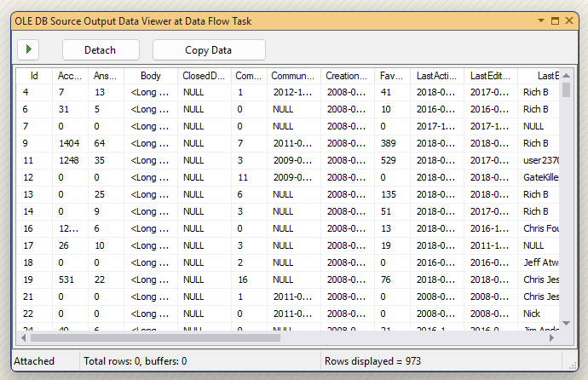Click Acc value 12... in row 16
The height and width of the screenshot is (380, 588).
point(70,228)
